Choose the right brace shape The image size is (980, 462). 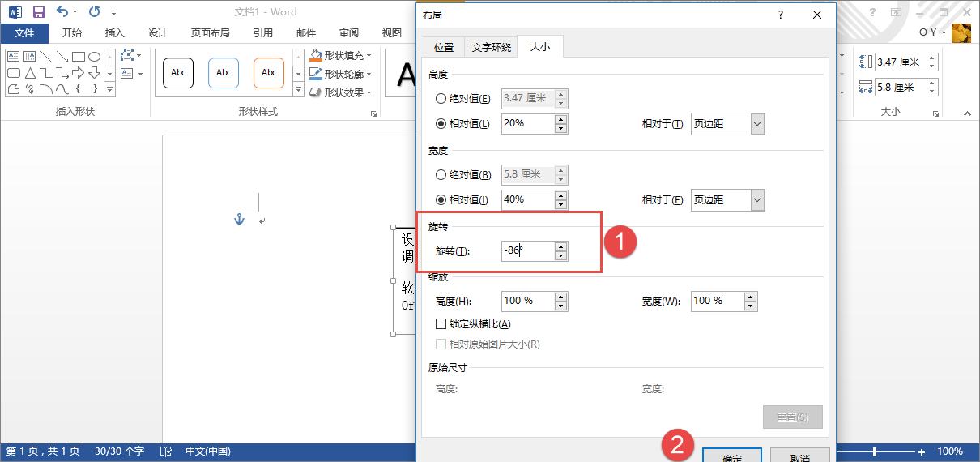[95, 89]
